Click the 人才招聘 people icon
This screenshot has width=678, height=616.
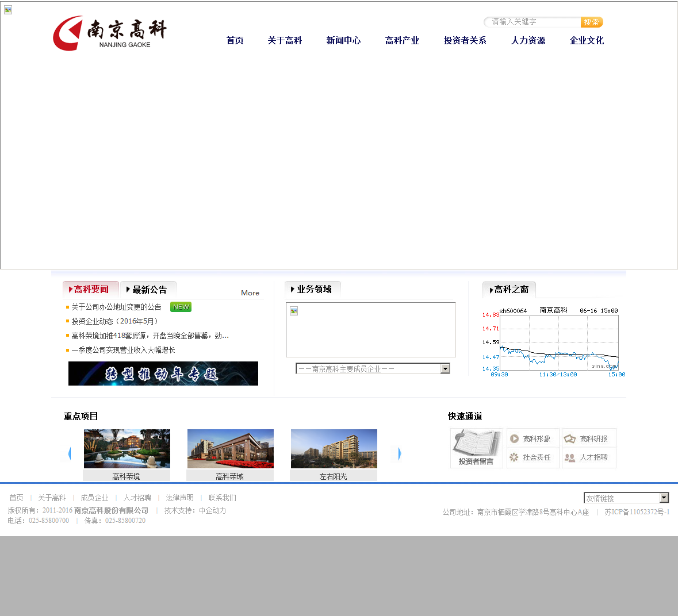pyautogui.click(x=570, y=457)
